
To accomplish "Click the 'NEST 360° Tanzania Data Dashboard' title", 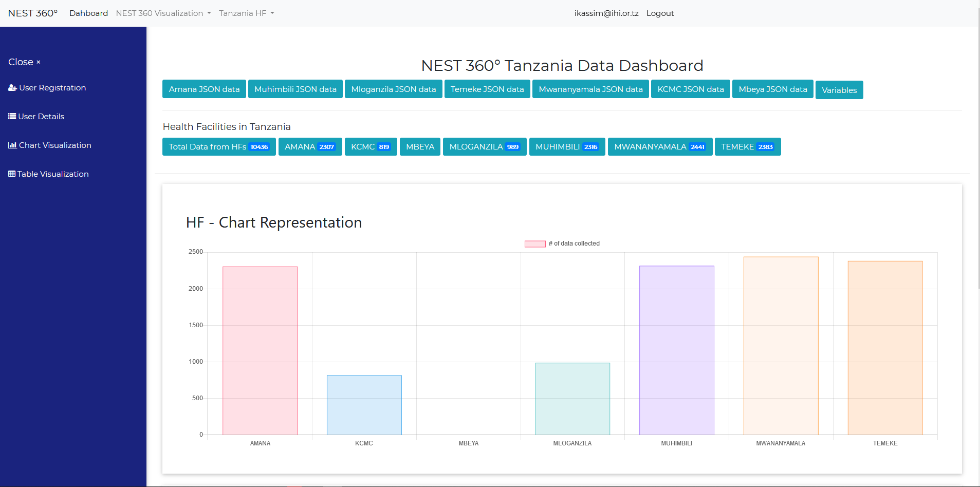I will [562, 66].
